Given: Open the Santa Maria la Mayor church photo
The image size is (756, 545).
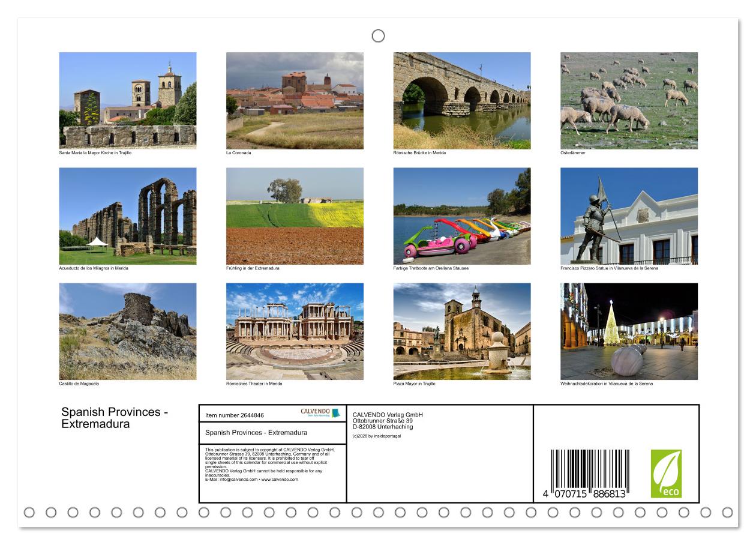Looking at the screenshot, I should pyautogui.click(x=128, y=100).
